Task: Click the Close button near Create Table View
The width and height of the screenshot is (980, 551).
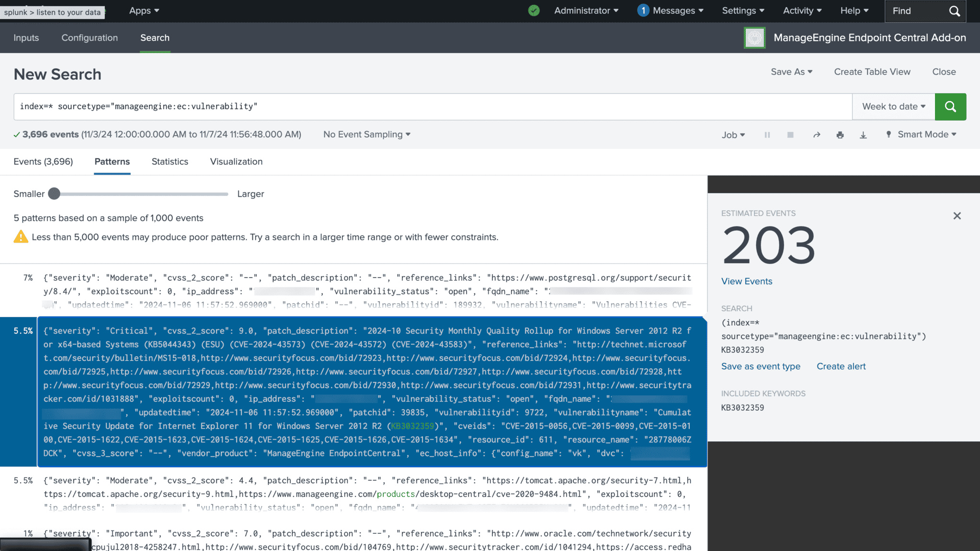Action: (x=944, y=72)
